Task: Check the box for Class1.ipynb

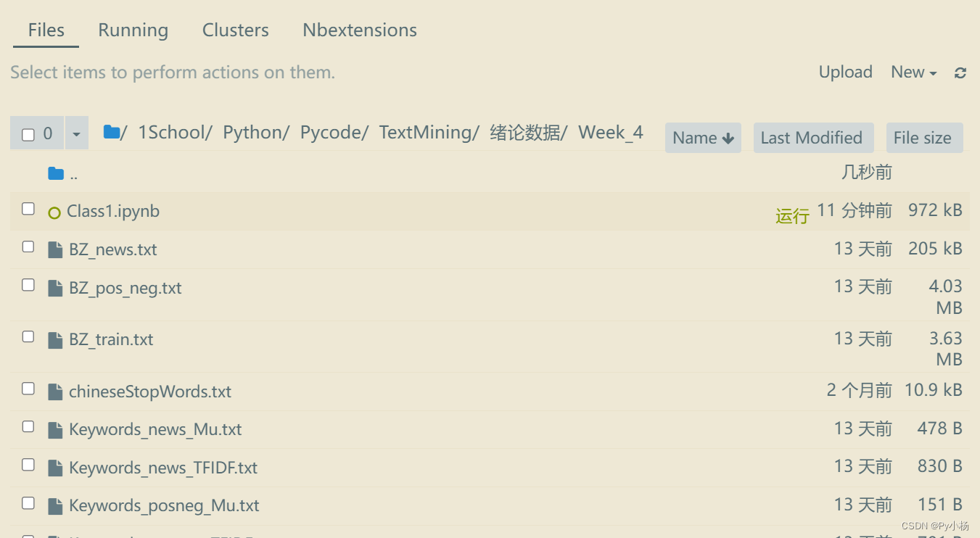Action: click(28, 209)
